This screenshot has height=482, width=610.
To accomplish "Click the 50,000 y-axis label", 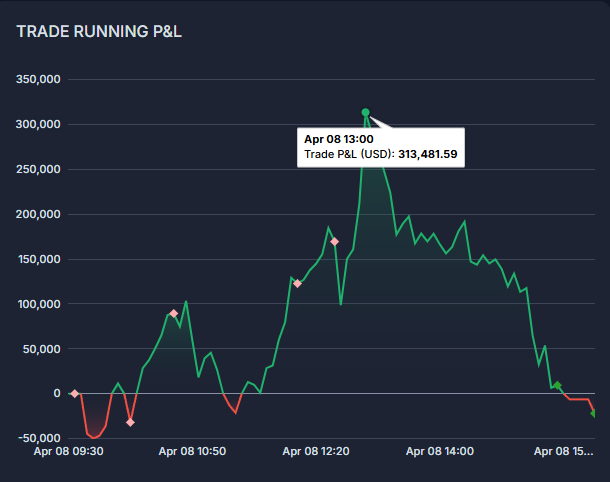I will pyautogui.click(x=42, y=349).
